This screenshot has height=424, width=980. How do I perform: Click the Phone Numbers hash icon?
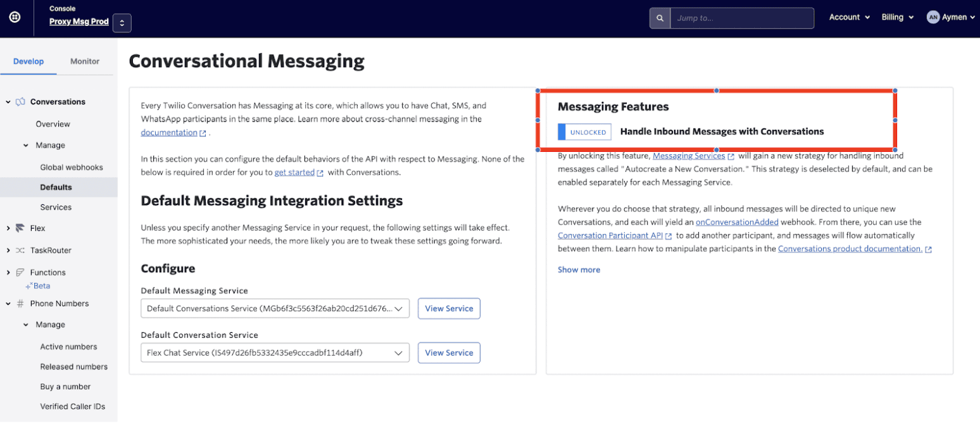click(20, 303)
